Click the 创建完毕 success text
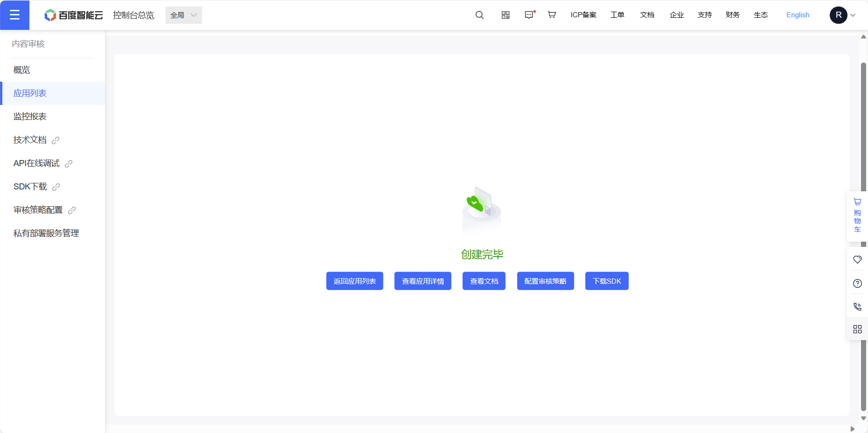 tap(482, 254)
